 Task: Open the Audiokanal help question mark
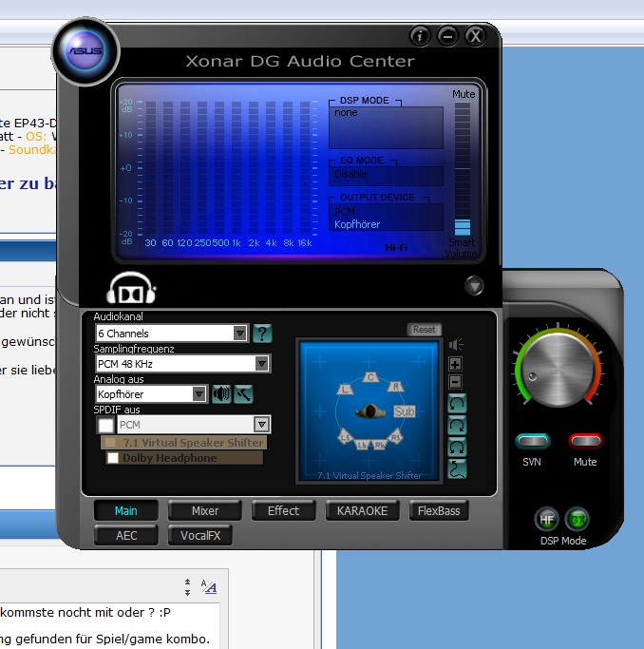[x=262, y=334]
